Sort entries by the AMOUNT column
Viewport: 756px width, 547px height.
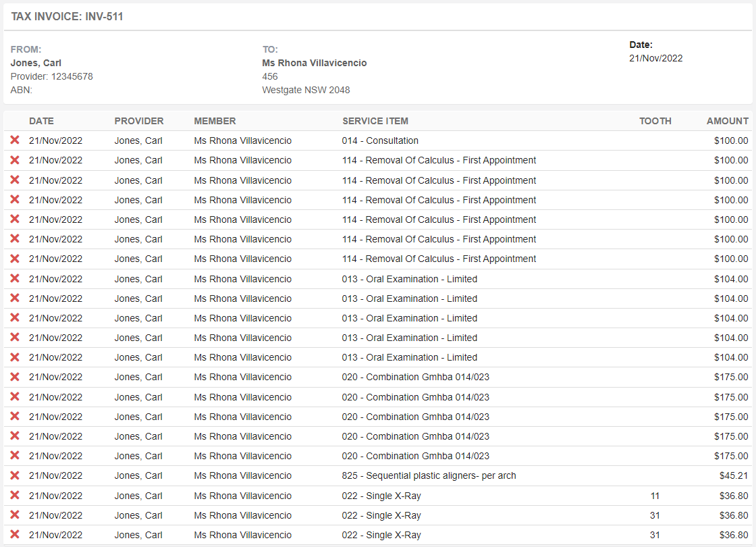pyautogui.click(x=727, y=121)
